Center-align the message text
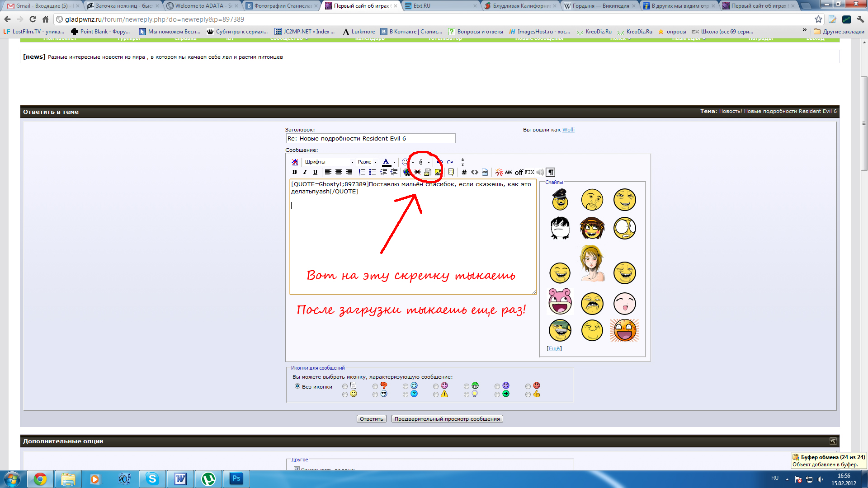This screenshot has width=868, height=488. tap(338, 172)
